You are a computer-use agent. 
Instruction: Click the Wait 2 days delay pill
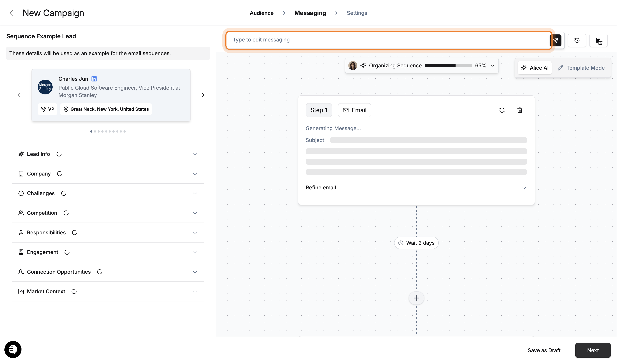click(x=416, y=243)
